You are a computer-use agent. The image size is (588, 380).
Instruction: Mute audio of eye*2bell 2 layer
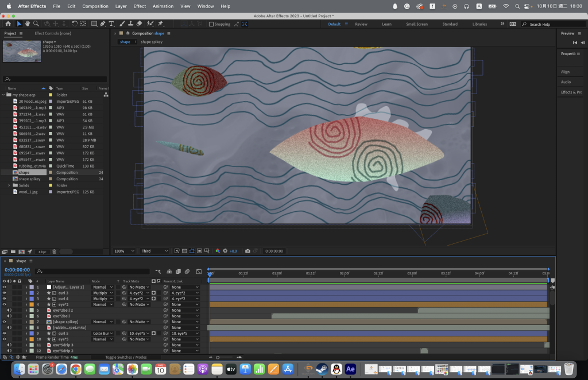click(x=9, y=310)
